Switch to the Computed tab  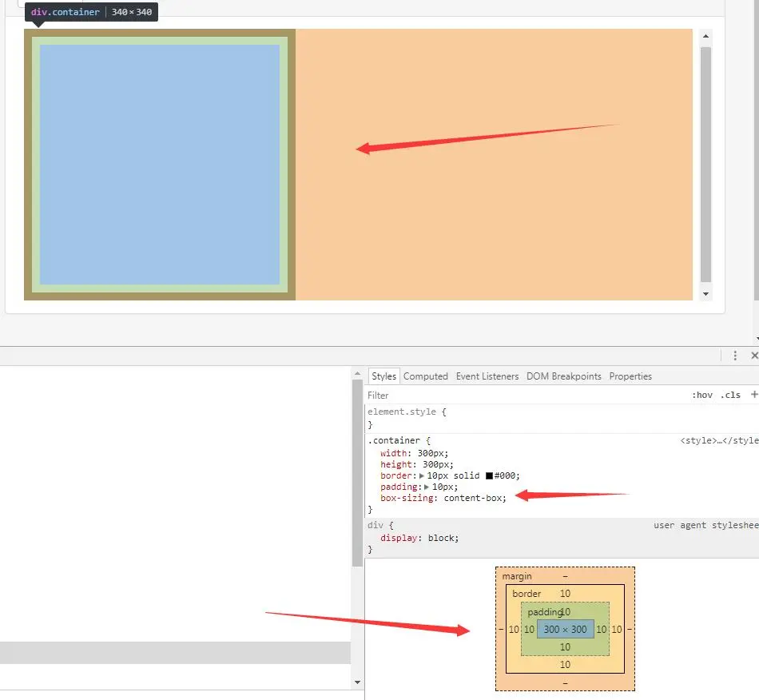click(x=425, y=376)
